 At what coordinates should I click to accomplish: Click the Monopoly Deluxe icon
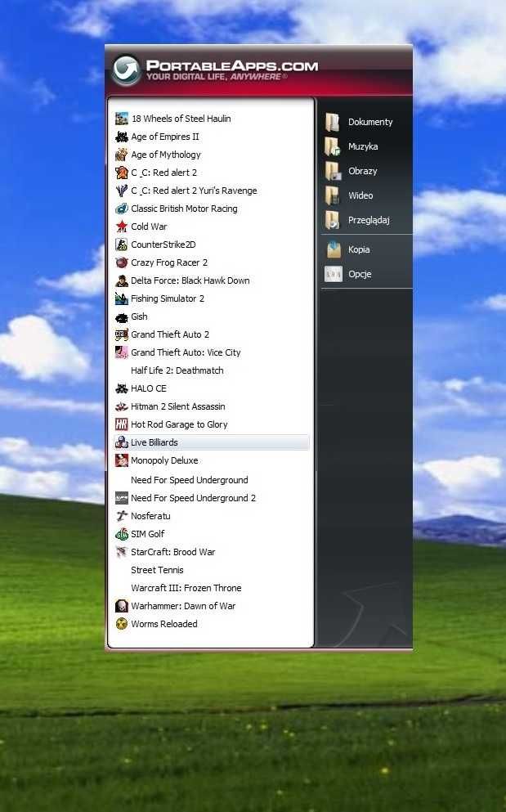(x=121, y=460)
